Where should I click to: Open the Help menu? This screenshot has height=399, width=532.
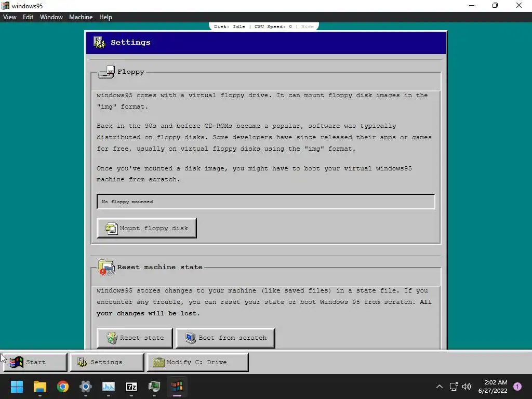[x=105, y=17]
